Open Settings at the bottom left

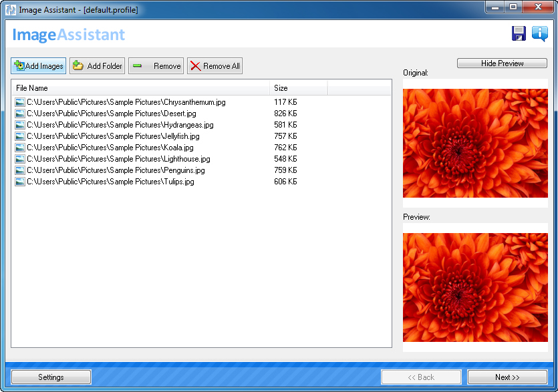(x=51, y=377)
